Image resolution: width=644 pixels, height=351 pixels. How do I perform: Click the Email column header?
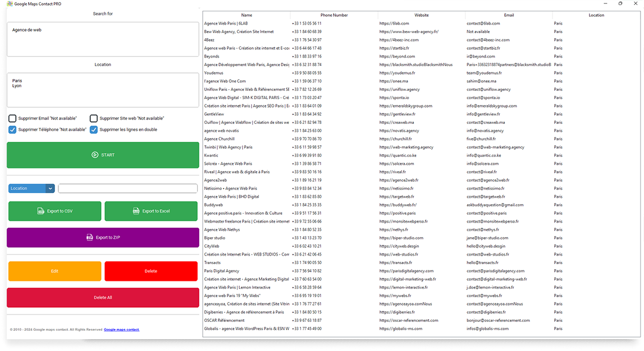pos(509,15)
